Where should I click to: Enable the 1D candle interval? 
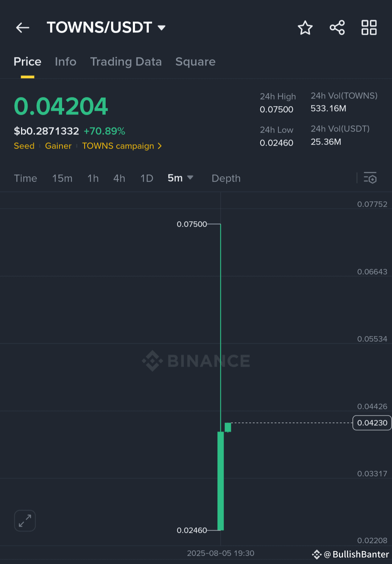[147, 178]
